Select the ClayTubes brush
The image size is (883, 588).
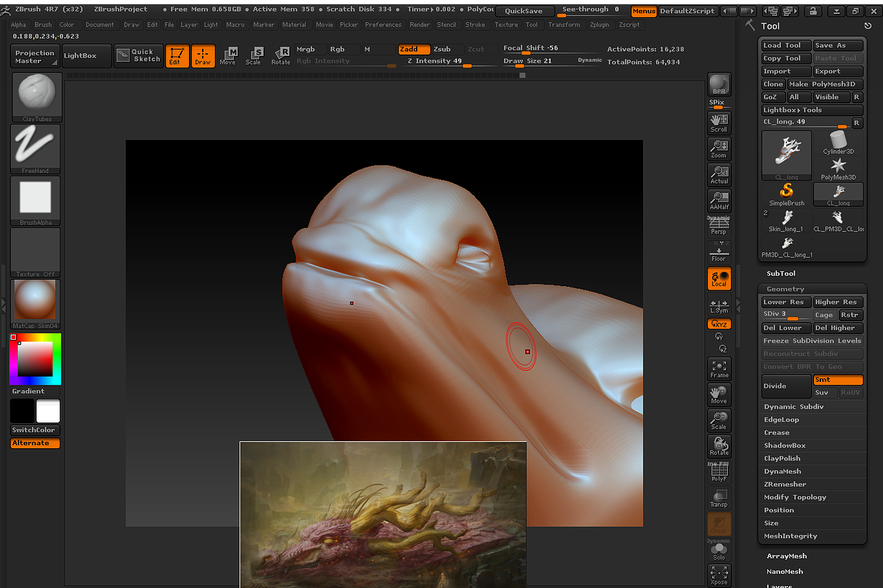(x=36, y=95)
